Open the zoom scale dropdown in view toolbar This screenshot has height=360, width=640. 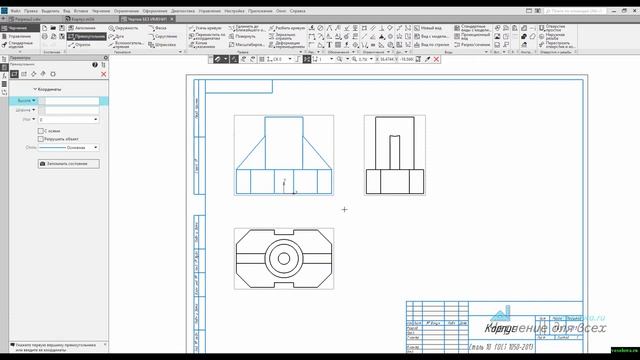tap(371, 59)
